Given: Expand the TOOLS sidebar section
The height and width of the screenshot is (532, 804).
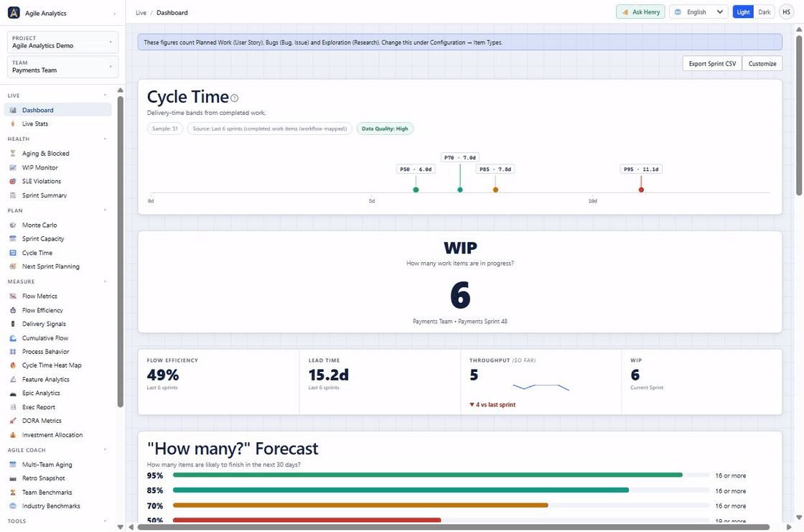Looking at the screenshot, I should pos(105,521).
